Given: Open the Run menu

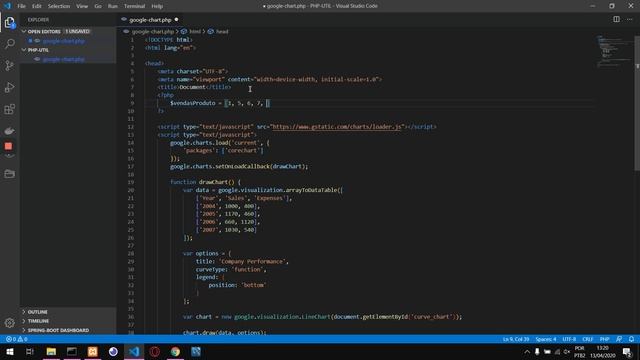Looking at the screenshot, I should click(x=113, y=6).
